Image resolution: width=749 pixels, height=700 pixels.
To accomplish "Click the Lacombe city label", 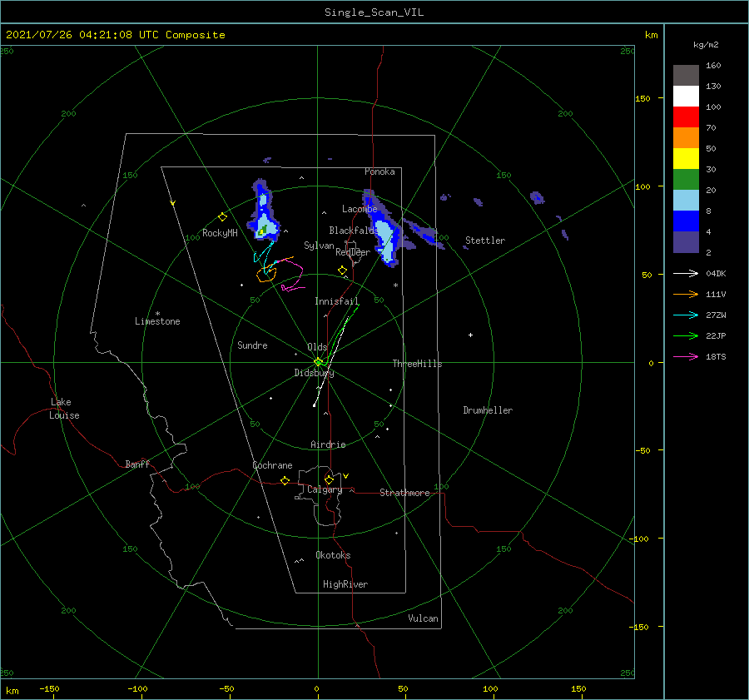I will pos(360,209).
